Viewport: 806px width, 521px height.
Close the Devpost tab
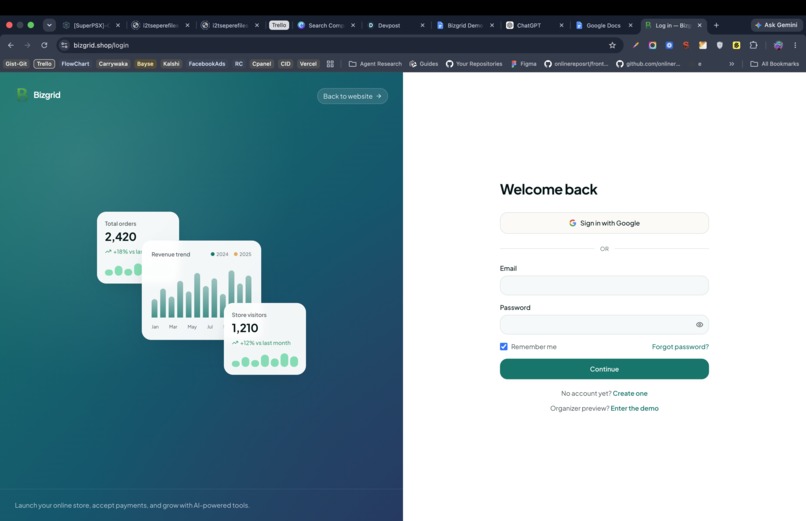click(423, 25)
